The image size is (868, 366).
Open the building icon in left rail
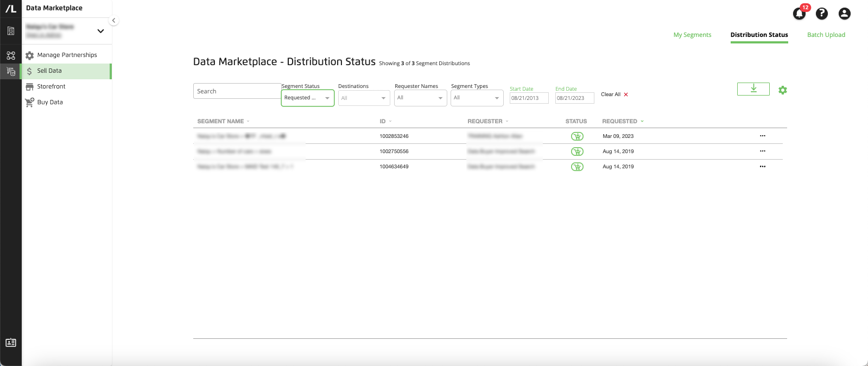(11, 31)
